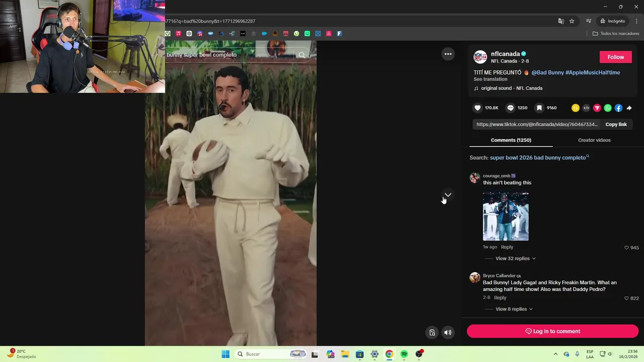Open the weather widget showing 20°C
The image size is (644, 362).
pyautogui.click(x=21, y=354)
